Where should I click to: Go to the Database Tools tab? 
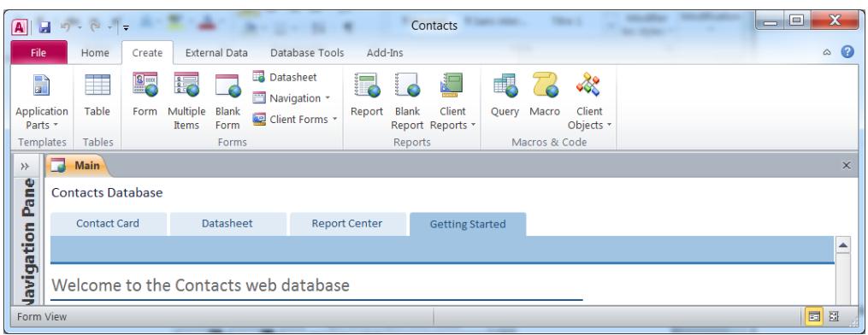(x=307, y=53)
